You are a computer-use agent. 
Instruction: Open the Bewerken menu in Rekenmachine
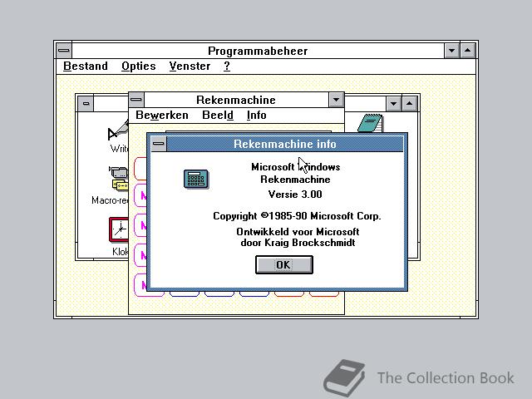(162, 116)
